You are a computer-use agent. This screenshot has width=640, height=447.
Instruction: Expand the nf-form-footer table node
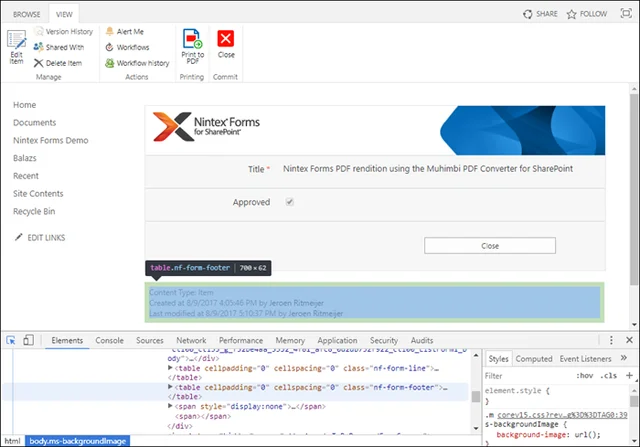(x=170, y=387)
